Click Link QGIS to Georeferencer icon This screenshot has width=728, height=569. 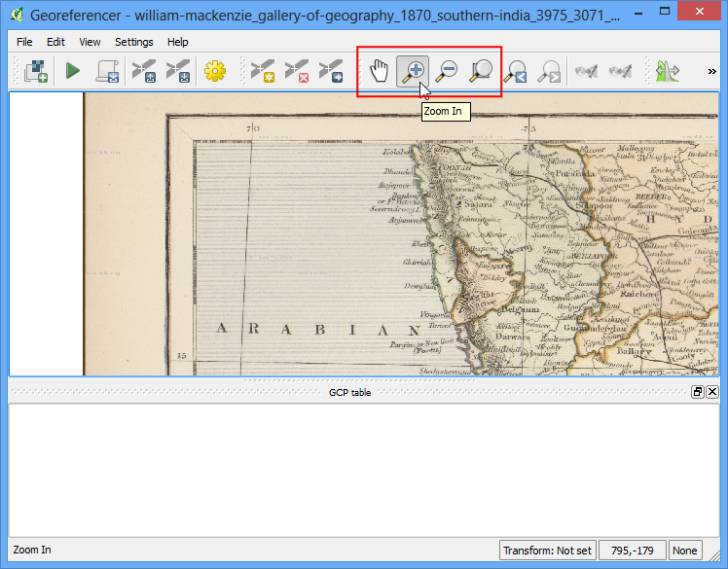[620, 71]
